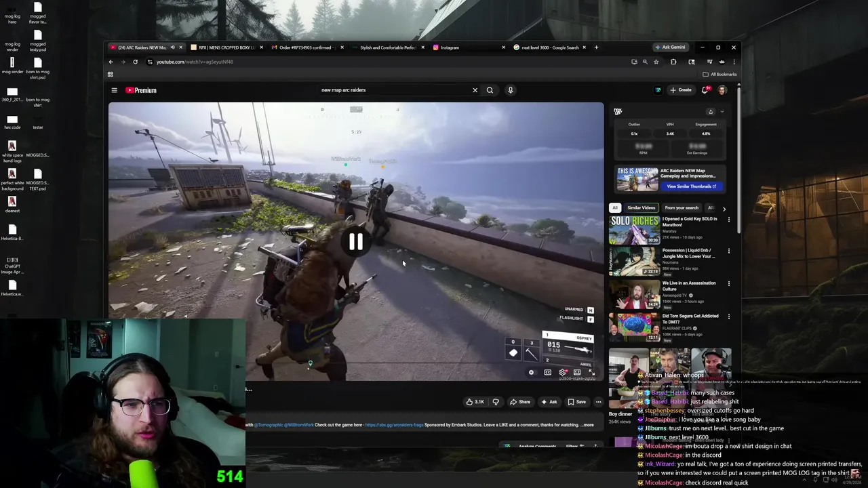This screenshot has width=868, height=488.
Task: Select the Similar Videos filter chip
Action: click(641, 208)
